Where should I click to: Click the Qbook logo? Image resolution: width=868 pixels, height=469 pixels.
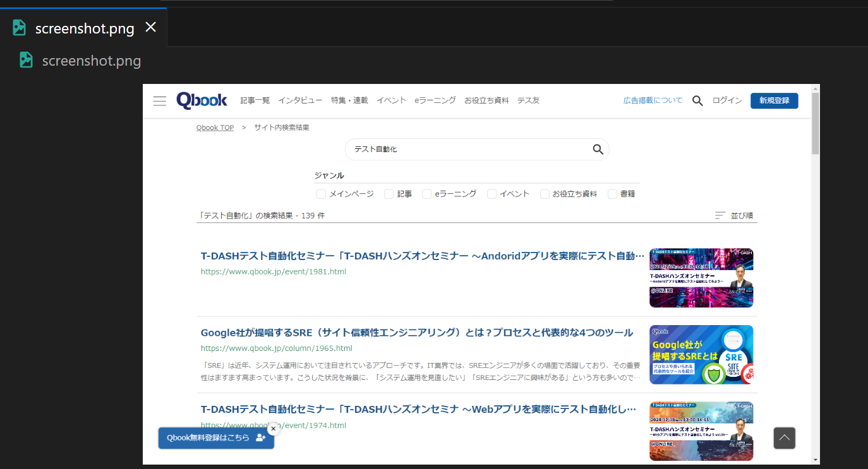(202, 100)
